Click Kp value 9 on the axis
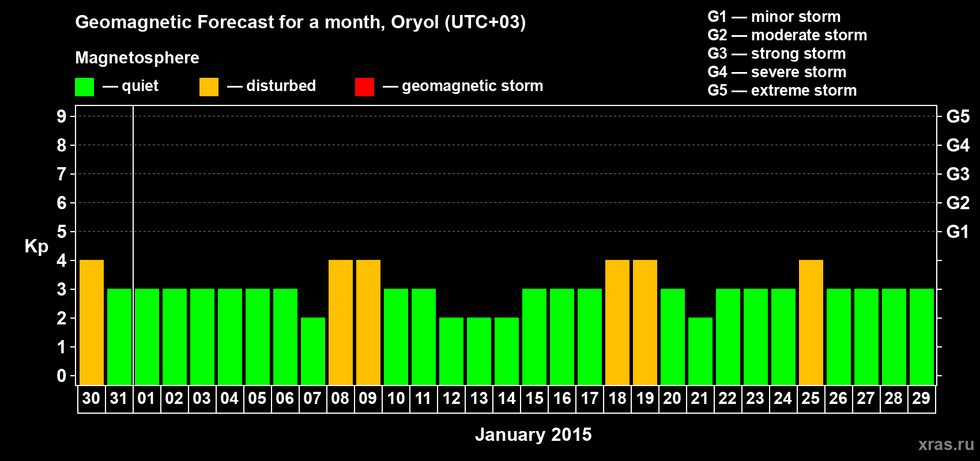Screen dimensions: 980x461 point(62,116)
